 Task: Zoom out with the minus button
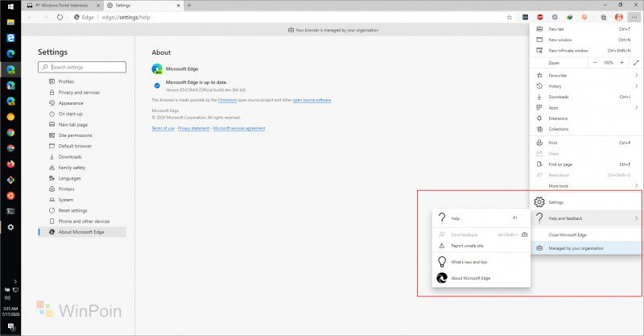coord(595,63)
